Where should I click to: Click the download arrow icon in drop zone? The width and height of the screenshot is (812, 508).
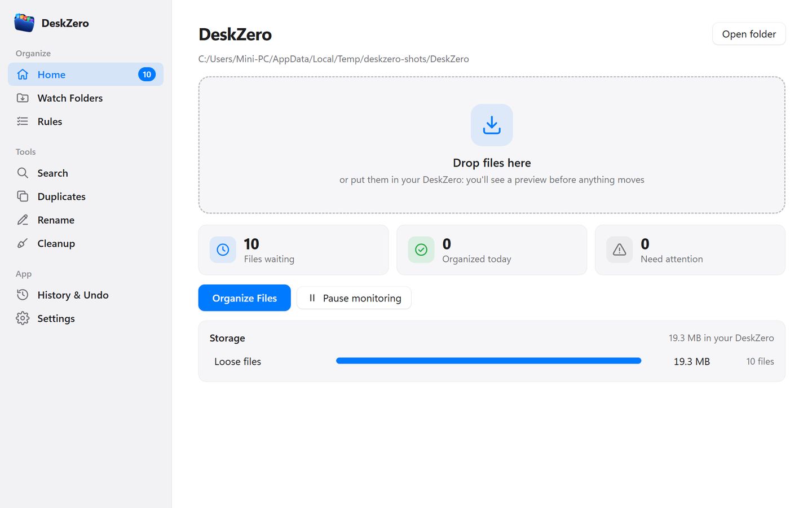(492, 125)
